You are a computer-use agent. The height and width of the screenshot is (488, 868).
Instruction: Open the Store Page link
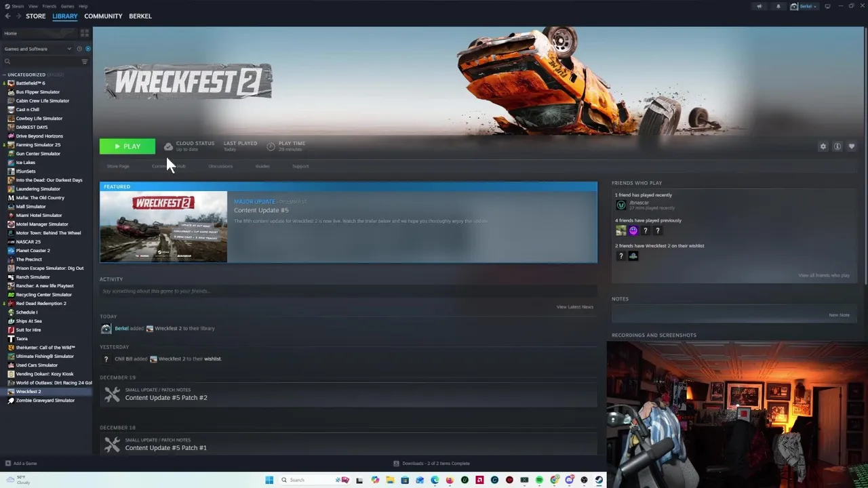[118, 166]
